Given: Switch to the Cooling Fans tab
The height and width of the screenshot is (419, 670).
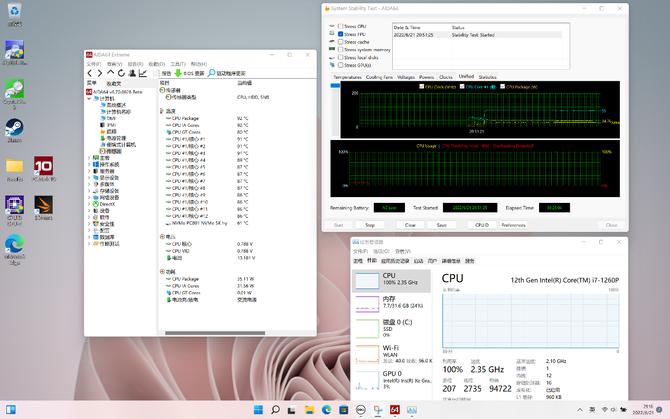Looking at the screenshot, I should click(x=379, y=76).
